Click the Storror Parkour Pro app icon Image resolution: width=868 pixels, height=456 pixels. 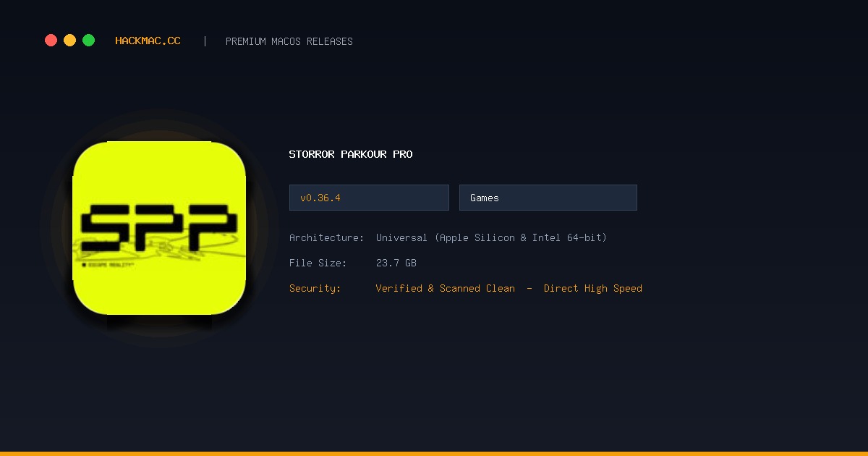pyautogui.click(x=159, y=228)
